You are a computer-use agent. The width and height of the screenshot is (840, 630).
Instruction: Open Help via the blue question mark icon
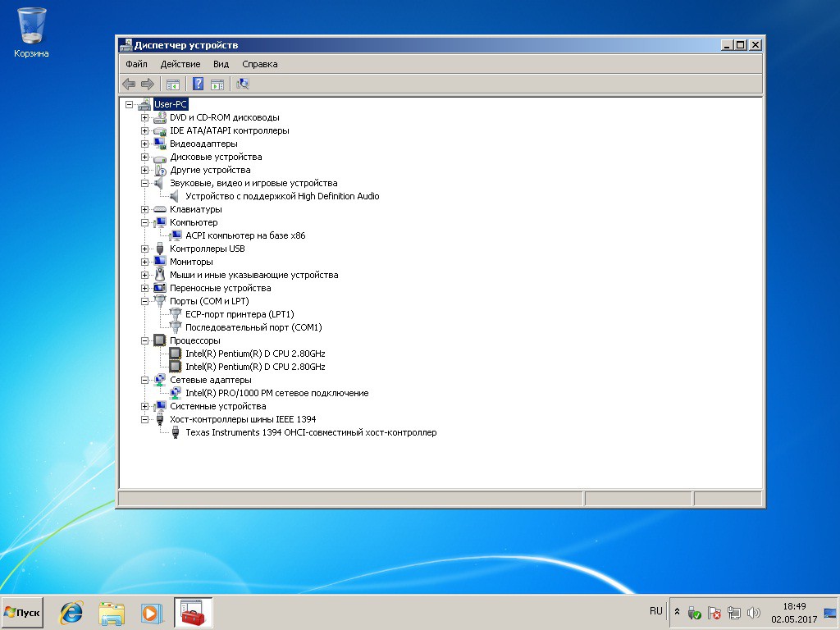[x=199, y=84]
